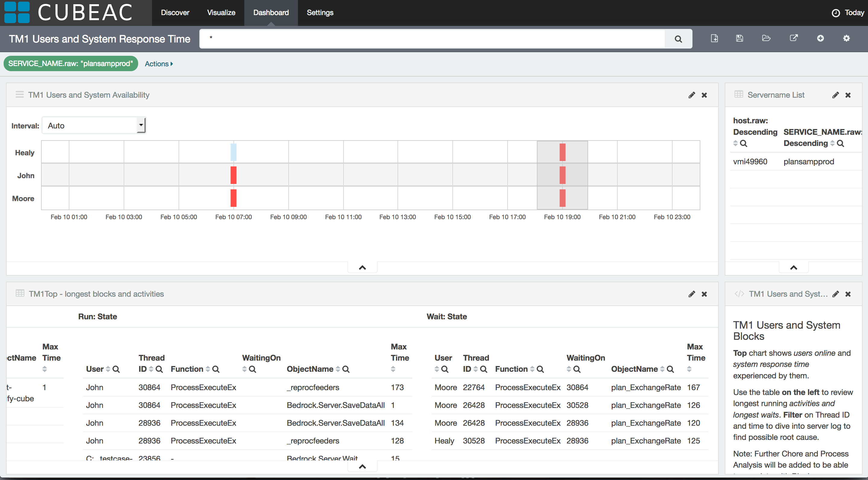Filter Run State table User column
This screenshot has width=868, height=480.
(x=116, y=369)
